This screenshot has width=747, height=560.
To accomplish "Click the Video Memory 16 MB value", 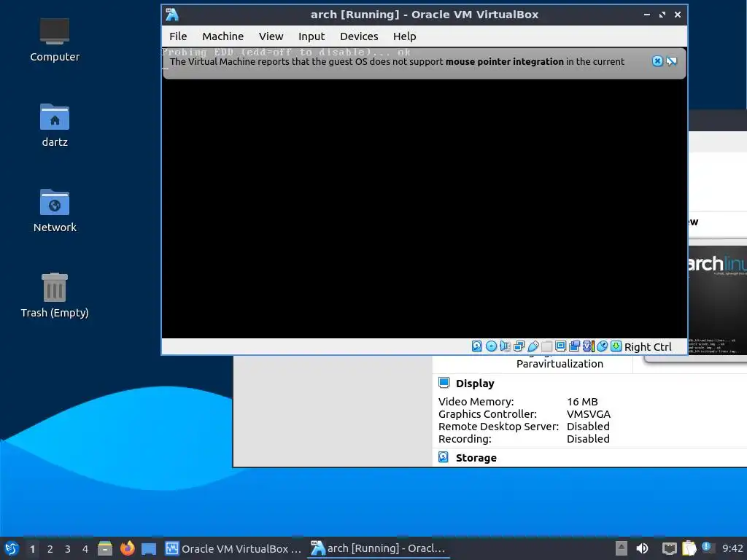I will click(x=582, y=402).
